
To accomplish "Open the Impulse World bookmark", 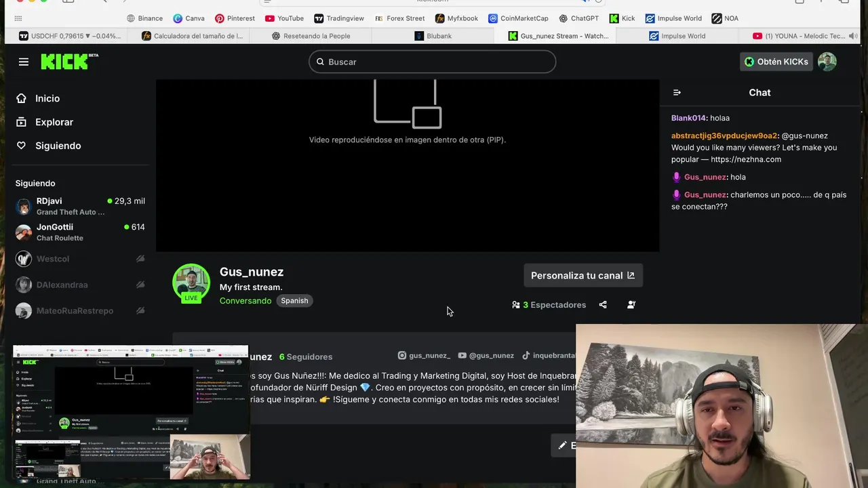I will coord(673,18).
